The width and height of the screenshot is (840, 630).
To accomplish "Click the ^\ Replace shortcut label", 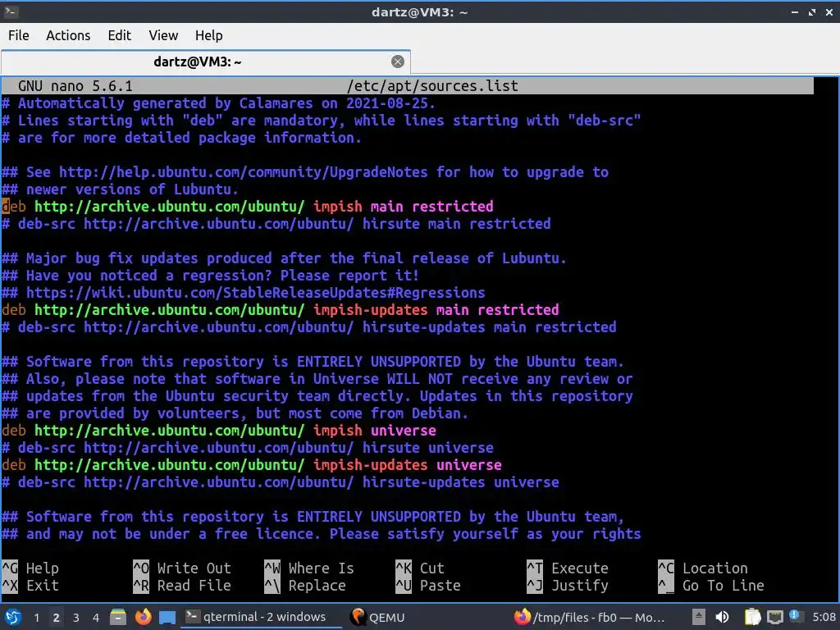I will pyautogui.click(x=305, y=586).
